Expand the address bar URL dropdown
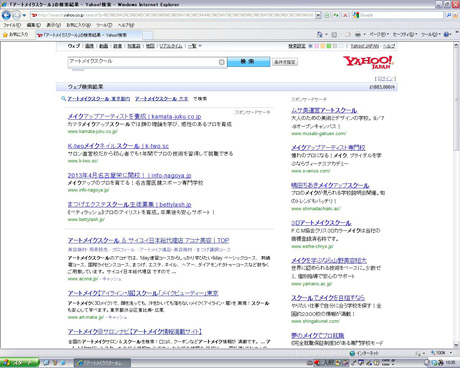460x368 pixels. pyautogui.click(x=318, y=15)
